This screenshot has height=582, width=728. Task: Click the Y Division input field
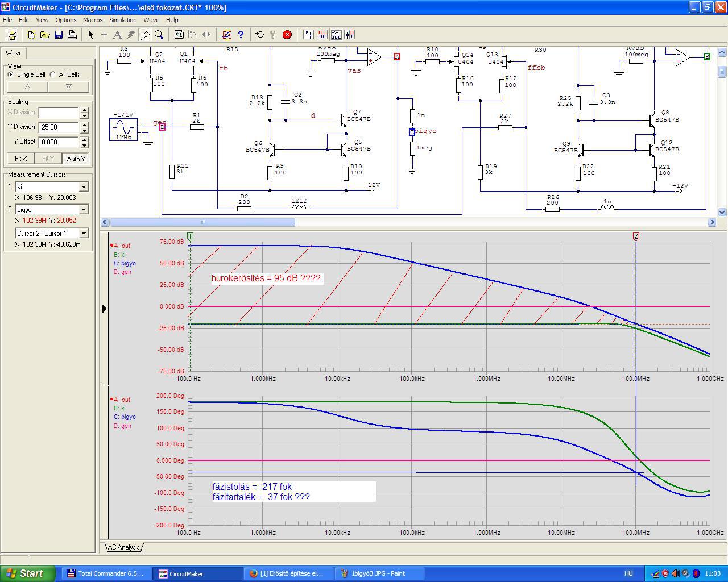58,127
